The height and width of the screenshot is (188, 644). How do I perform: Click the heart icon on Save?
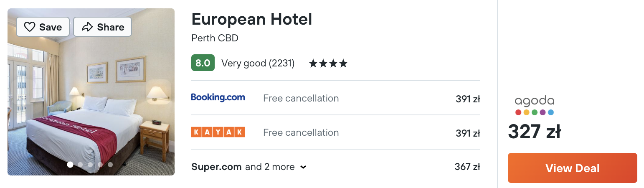[x=30, y=27]
